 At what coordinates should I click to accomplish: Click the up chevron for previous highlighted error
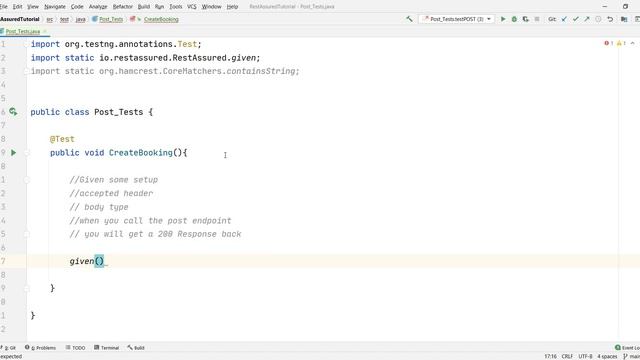point(633,43)
